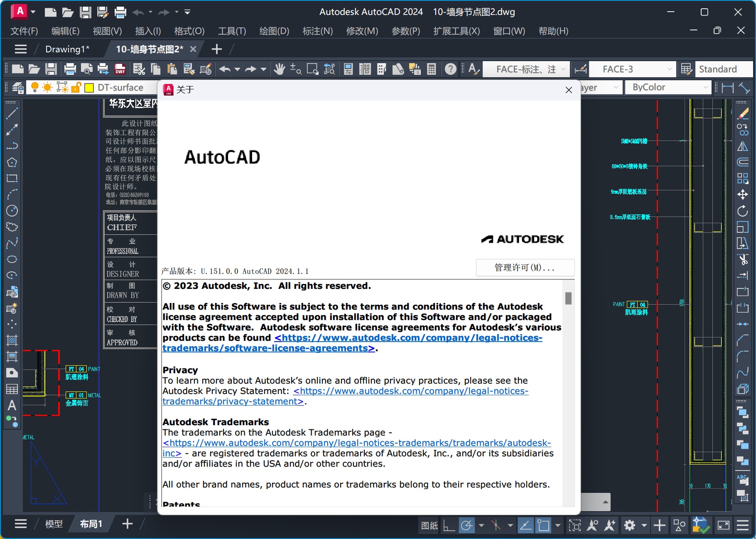The height and width of the screenshot is (539, 756).
Task: Click the Linear Dimension icon
Action: click(728, 87)
